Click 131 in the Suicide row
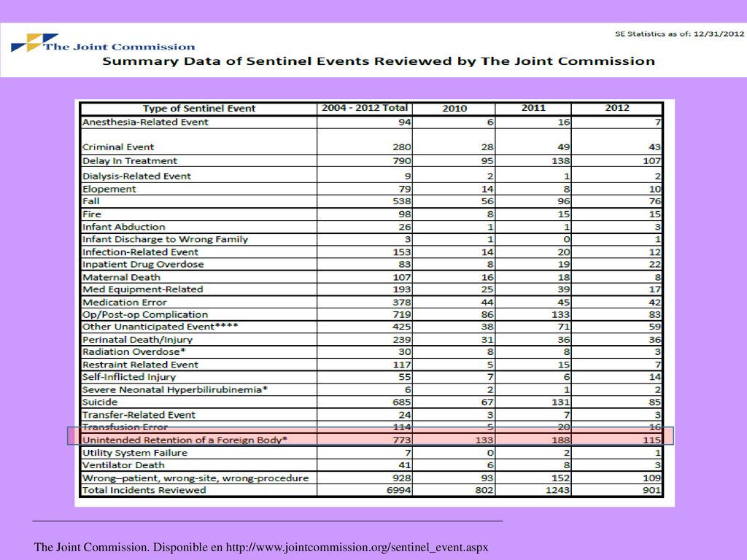747x560 pixels. pyautogui.click(x=561, y=402)
